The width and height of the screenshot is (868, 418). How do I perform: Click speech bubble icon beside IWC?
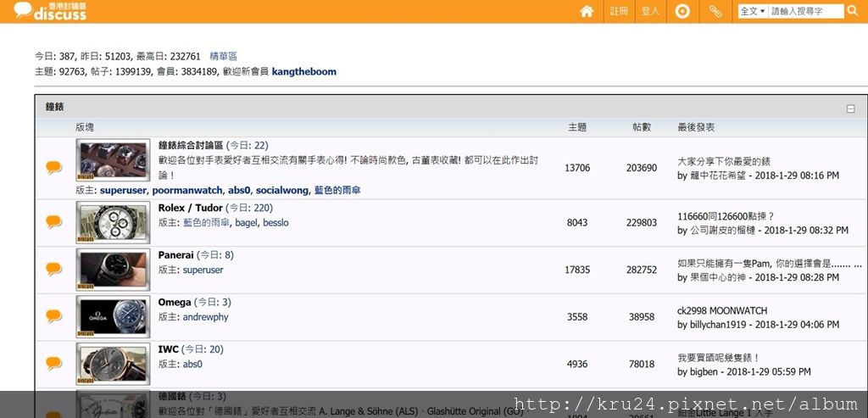click(53, 363)
